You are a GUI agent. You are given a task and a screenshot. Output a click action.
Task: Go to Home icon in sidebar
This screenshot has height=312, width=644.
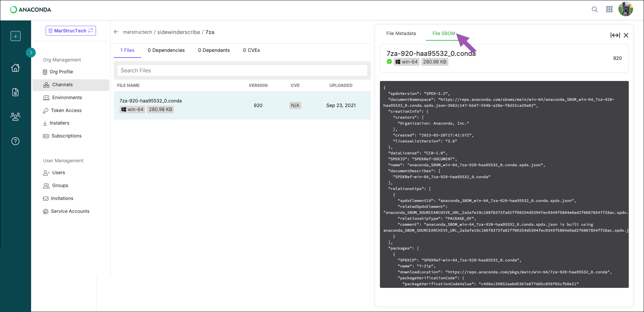(x=15, y=68)
